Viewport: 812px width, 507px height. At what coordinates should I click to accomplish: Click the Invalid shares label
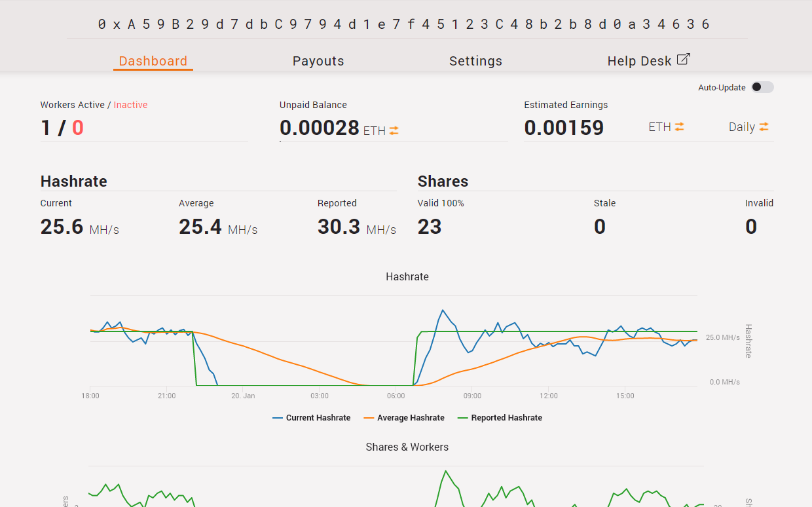tap(760, 203)
